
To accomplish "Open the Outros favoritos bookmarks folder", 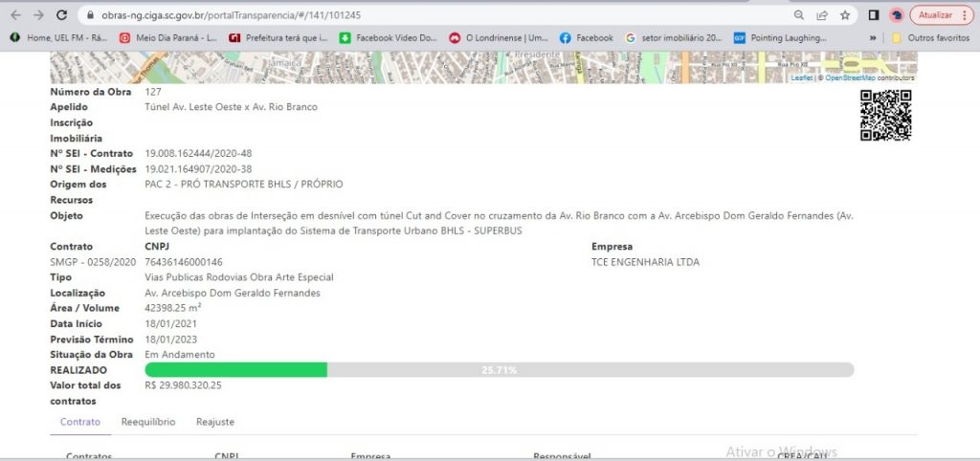I will click(x=930, y=38).
